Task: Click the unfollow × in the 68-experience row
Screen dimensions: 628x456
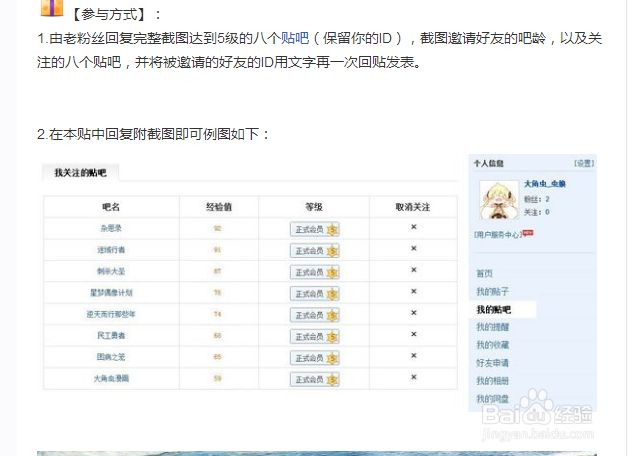Action: 414,334
